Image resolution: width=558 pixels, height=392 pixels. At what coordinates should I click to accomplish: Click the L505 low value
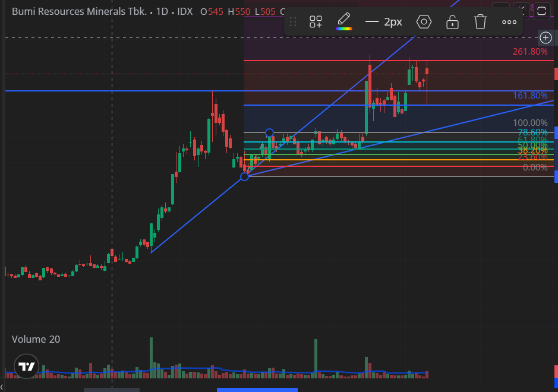[x=265, y=12]
